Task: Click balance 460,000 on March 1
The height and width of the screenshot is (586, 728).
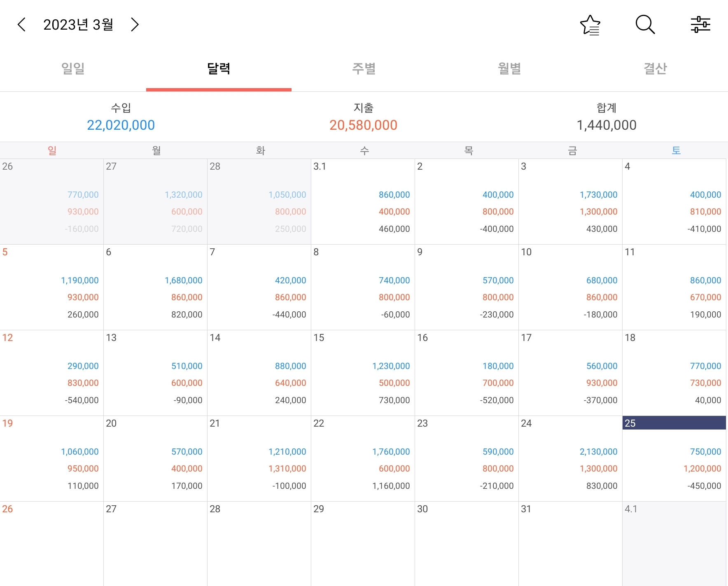Action: 394,229
